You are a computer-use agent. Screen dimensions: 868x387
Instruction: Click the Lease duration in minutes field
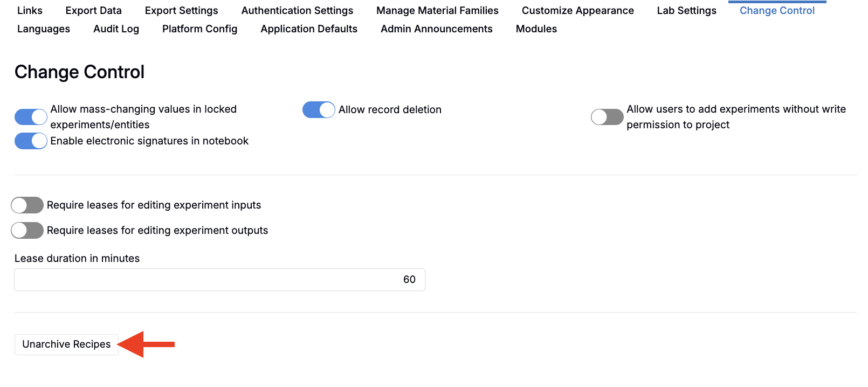[x=219, y=280]
